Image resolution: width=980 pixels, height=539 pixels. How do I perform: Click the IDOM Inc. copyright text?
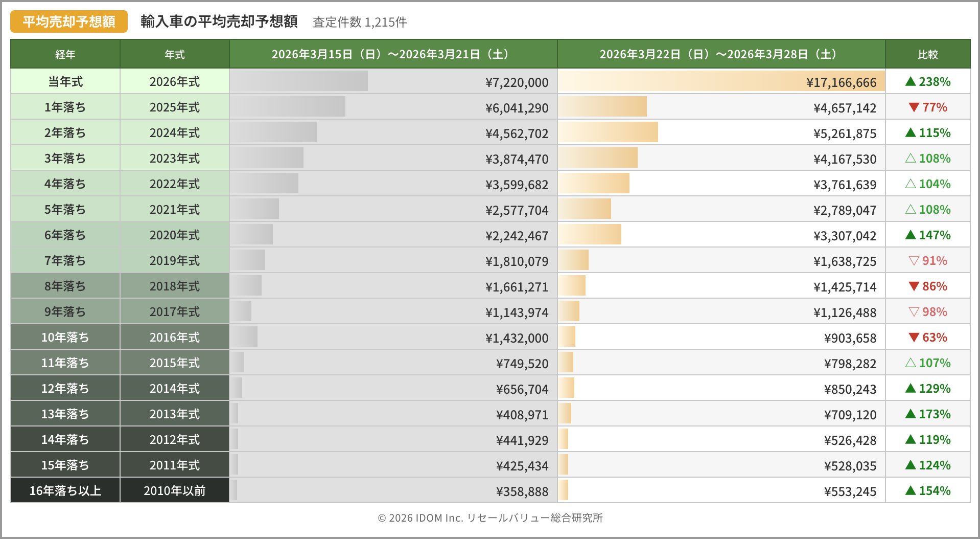[x=490, y=518]
